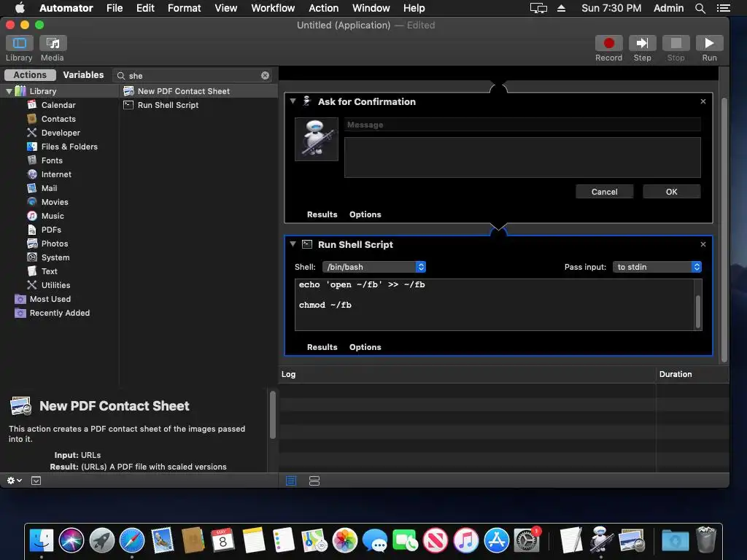The height and width of the screenshot is (560, 747).
Task: Click the Cancel button in confirmation action
Action: click(x=604, y=192)
